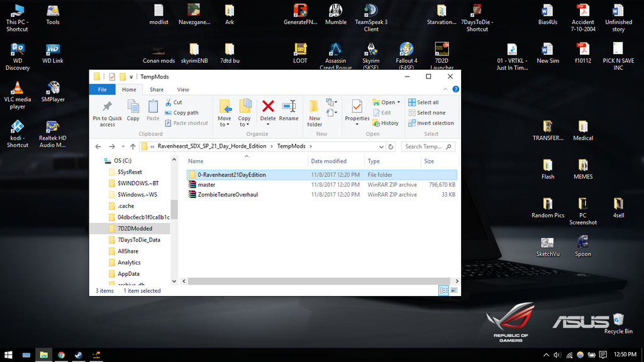Click the red Delete icon

268,107
